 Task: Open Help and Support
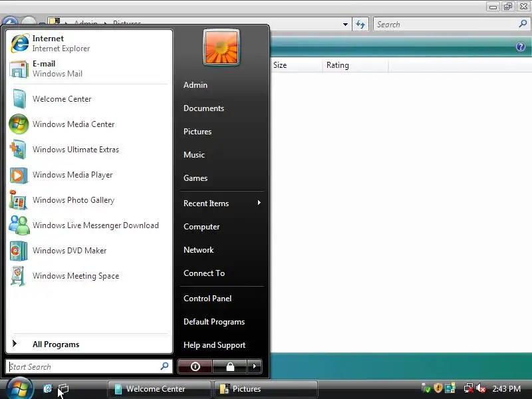click(x=214, y=345)
